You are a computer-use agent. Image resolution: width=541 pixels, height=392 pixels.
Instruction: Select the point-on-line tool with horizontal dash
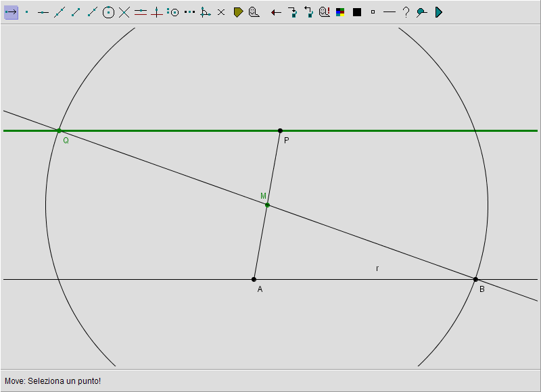43,12
